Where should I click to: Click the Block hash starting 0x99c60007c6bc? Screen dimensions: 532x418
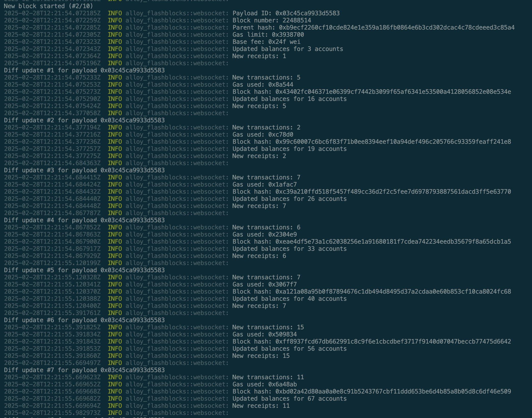click(x=393, y=142)
